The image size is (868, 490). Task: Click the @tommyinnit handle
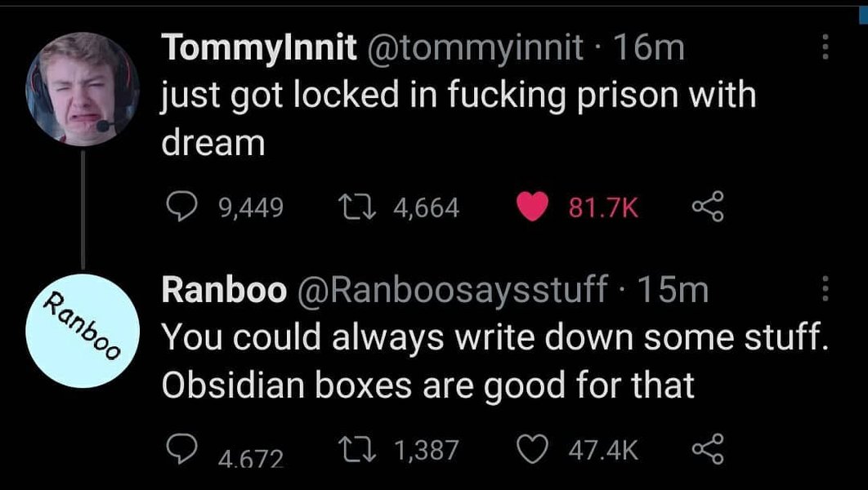[478, 49]
